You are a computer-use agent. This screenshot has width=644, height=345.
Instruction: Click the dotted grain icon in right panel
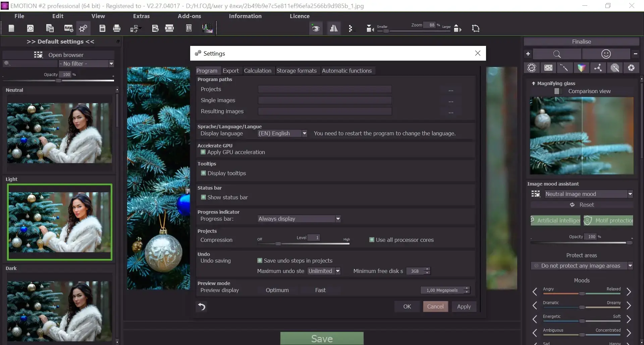point(548,68)
